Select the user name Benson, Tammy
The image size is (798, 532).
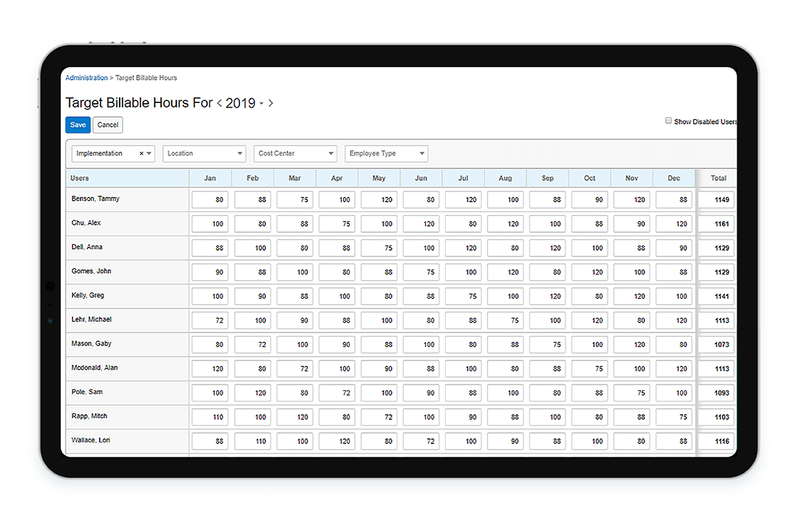95,199
